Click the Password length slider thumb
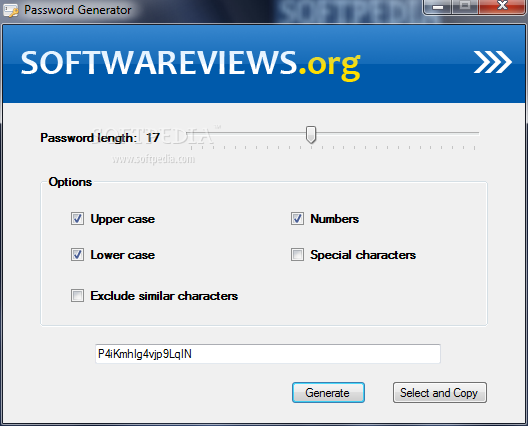528x426 pixels. click(x=311, y=135)
